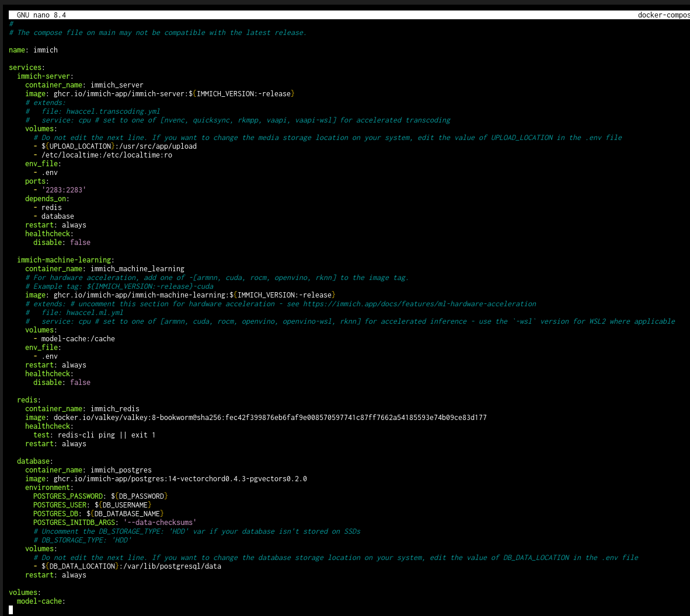Click the '- database' dependency entry
The image size is (690, 616).
(x=54, y=216)
